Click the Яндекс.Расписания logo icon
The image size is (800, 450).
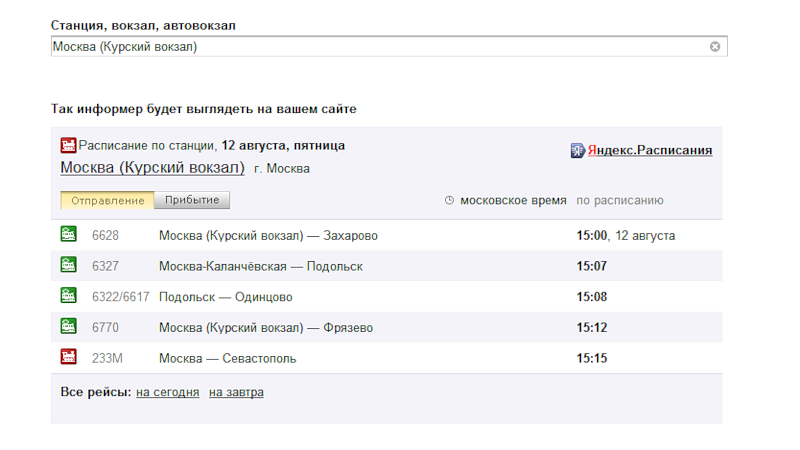click(x=577, y=150)
